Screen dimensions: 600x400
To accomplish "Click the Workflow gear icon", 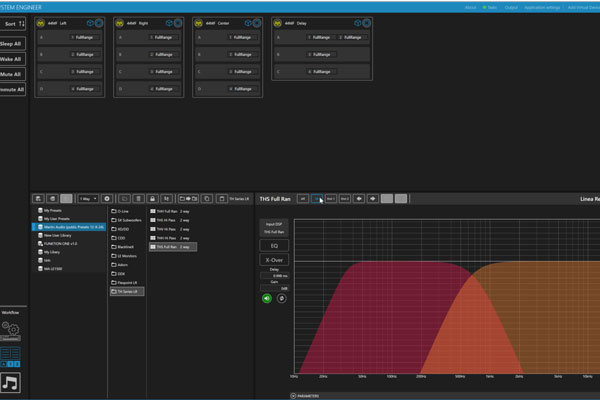I will tap(12, 327).
